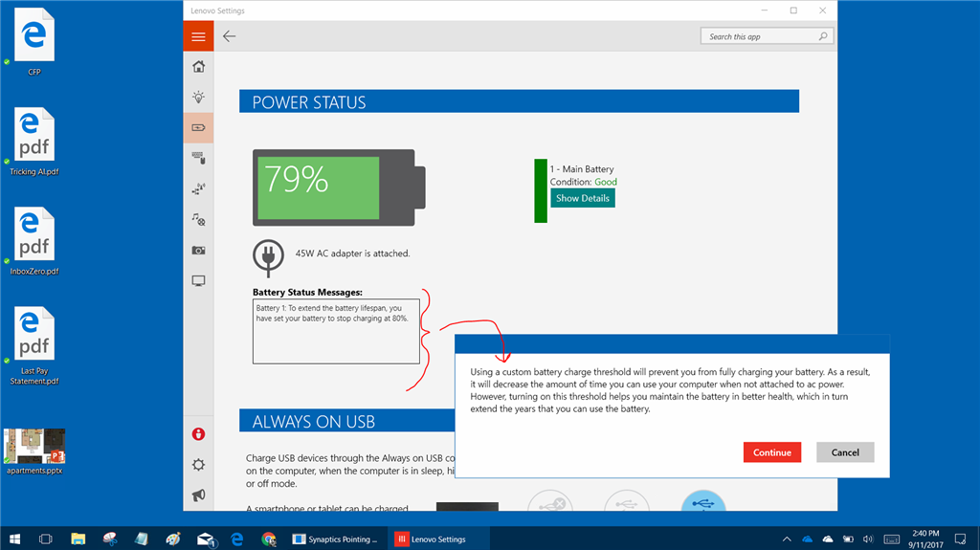Open the lightbulb section in the sidebar
Image resolution: width=980 pixels, height=550 pixels.
tap(199, 97)
